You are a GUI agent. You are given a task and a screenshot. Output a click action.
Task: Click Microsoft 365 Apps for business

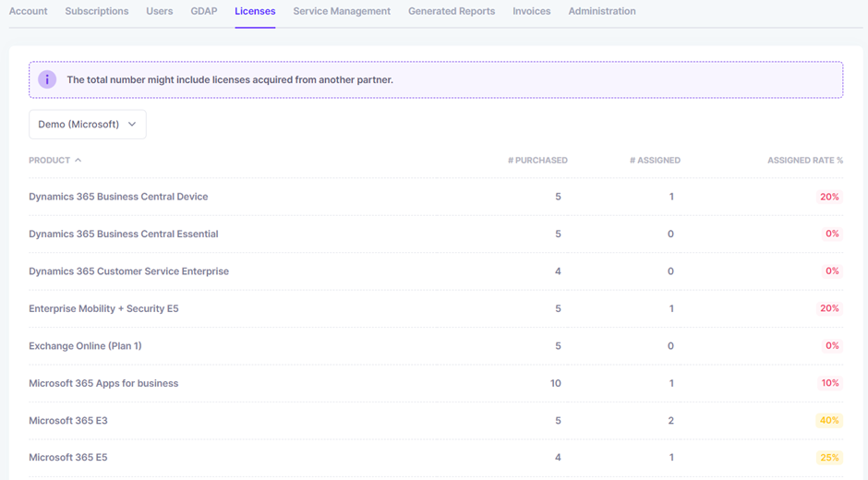pos(103,383)
